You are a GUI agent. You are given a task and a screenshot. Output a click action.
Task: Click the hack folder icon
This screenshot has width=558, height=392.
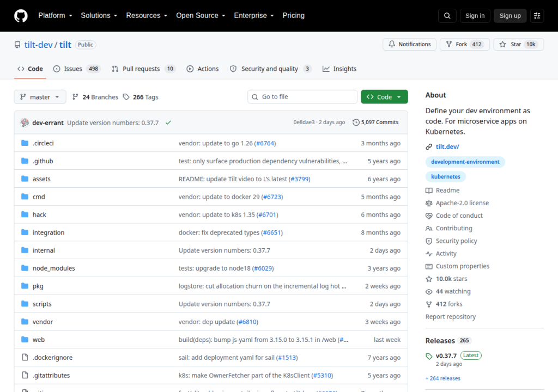coord(25,215)
